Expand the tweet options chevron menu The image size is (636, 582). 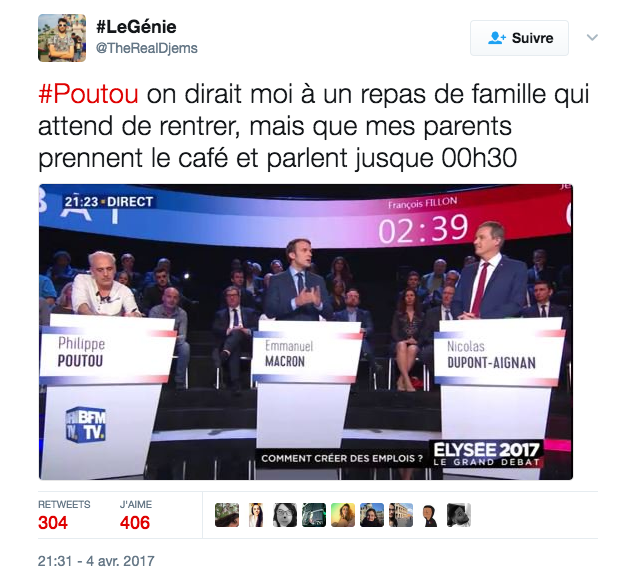click(592, 38)
